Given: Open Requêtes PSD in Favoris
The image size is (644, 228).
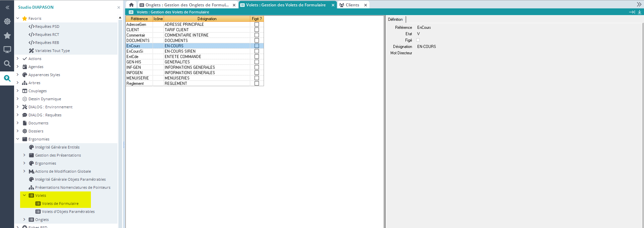Looking at the screenshot, I should 47,26.
